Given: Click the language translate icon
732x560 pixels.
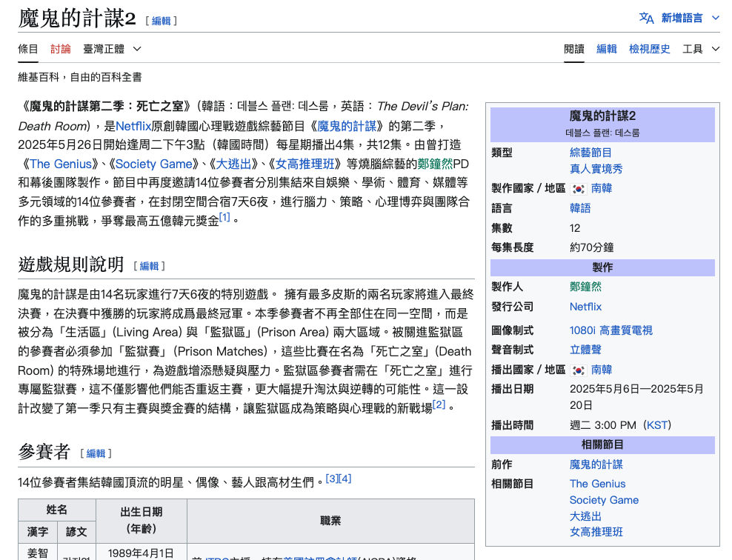Looking at the screenshot, I should point(647,19).
